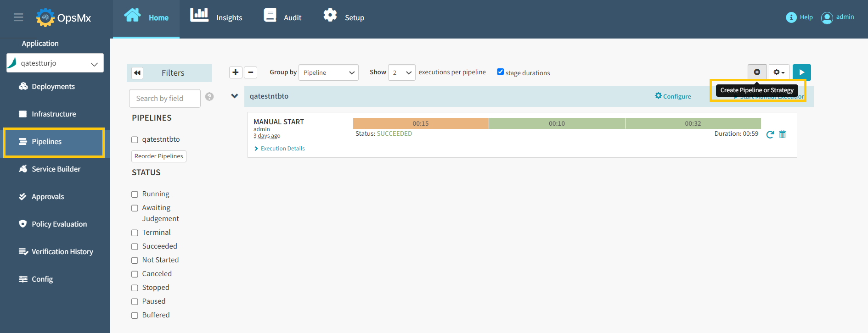This screenshot has height=333, width=868.
Task: Delete the MANUAL START execution via trash icon
Action: 783,134
